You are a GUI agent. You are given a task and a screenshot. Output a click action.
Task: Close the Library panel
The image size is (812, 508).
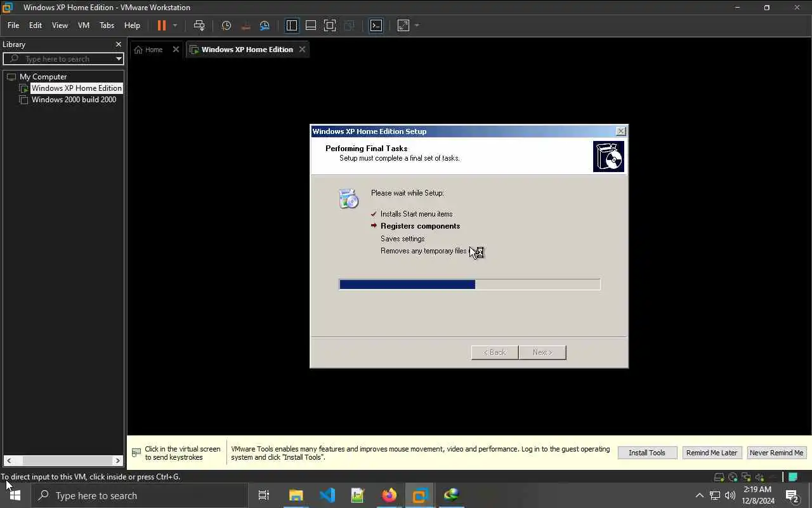(x=118, y=44)
